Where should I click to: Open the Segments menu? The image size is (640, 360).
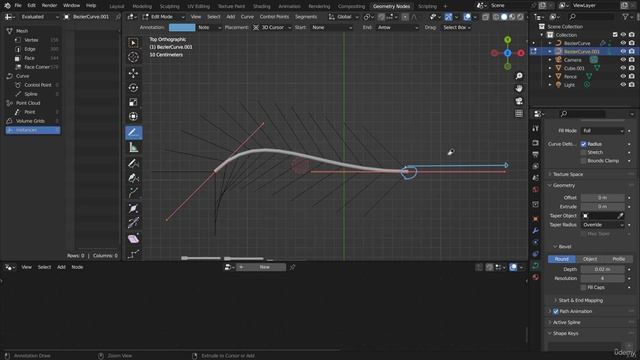[306, 17]
